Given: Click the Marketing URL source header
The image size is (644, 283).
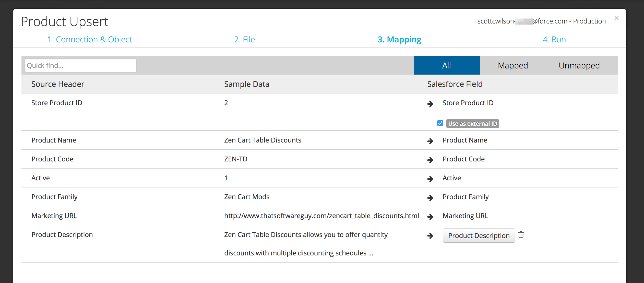Looking at the screenshot, I should (x=54, y=216).
